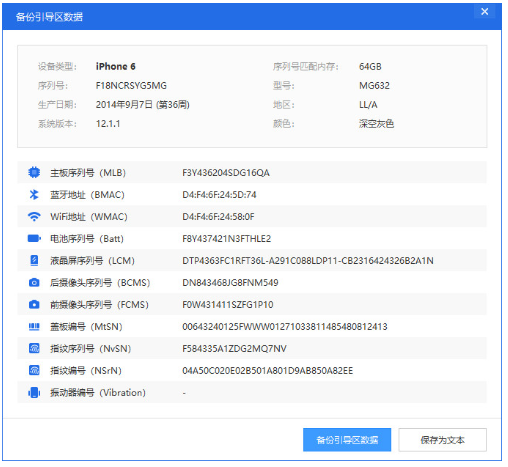The image size is (508, 467).
Task: Select Bluetooth address D4:F4:6F:24:5D:74
Action: tap(219, 195)
